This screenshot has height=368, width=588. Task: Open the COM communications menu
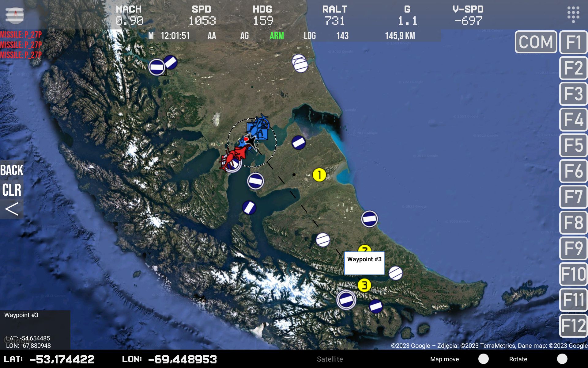tap(536, 42)
